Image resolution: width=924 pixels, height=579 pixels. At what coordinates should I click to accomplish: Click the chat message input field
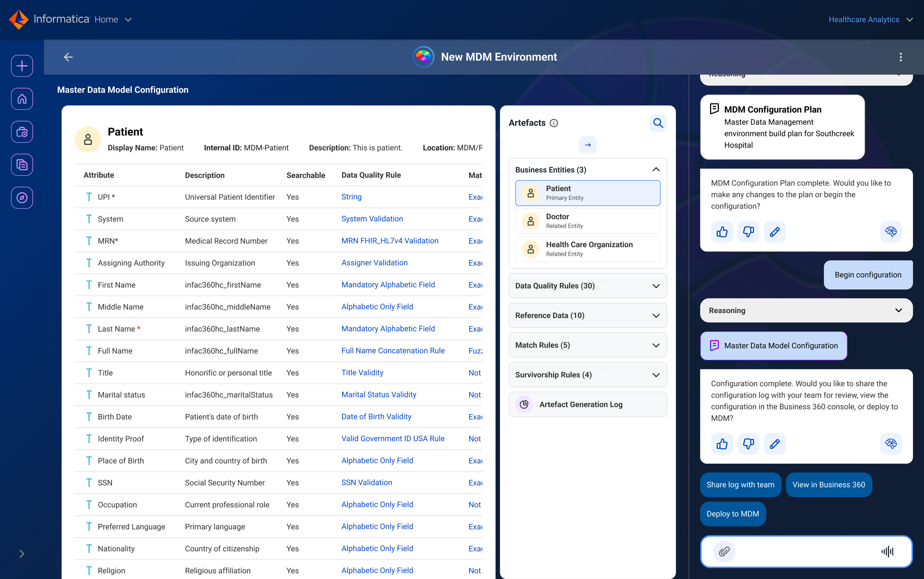tap(805, 551)
